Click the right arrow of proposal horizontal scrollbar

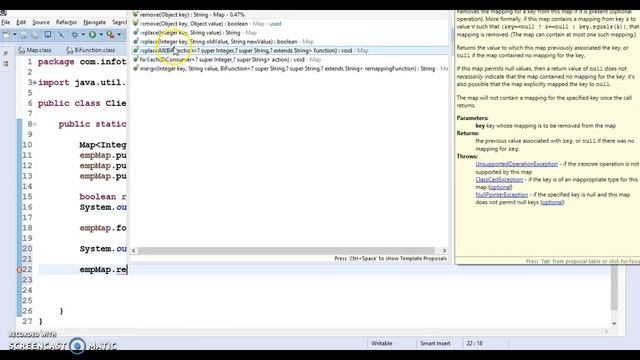pyautogui.click(x=444, y=250)
